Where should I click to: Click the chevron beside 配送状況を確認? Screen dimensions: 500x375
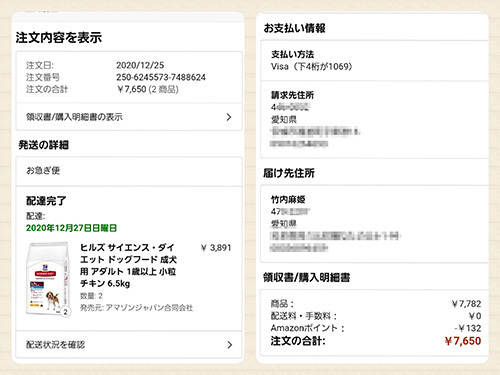pos(229,345)
